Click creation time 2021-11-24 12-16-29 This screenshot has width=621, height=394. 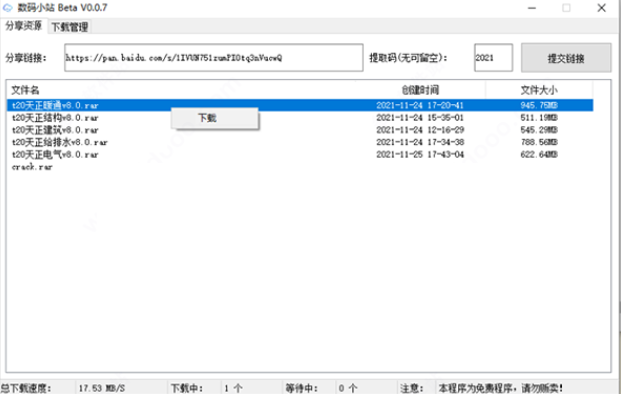coord(420,130)
